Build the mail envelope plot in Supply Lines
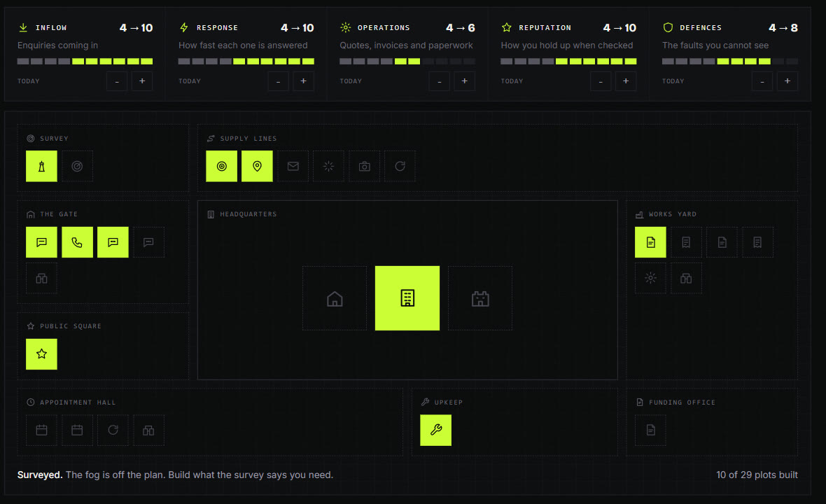 pyautogui.click(x=293, y=167)
